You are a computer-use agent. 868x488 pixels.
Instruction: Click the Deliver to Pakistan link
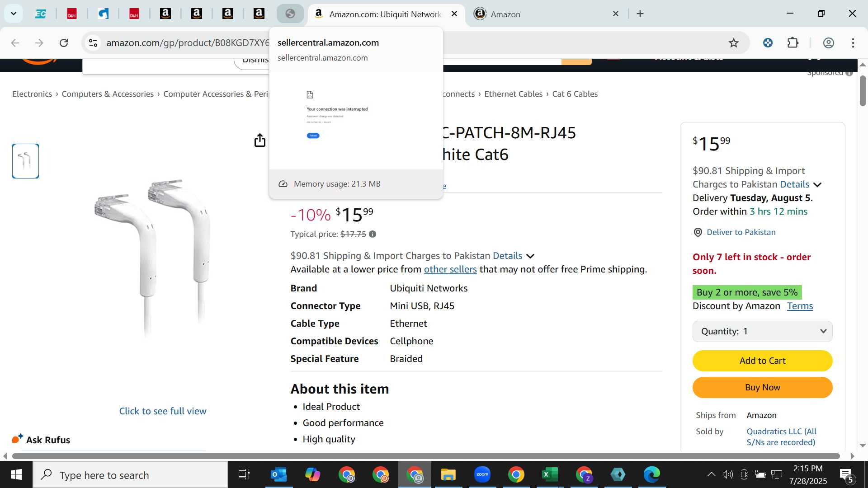tap(741, 232)
